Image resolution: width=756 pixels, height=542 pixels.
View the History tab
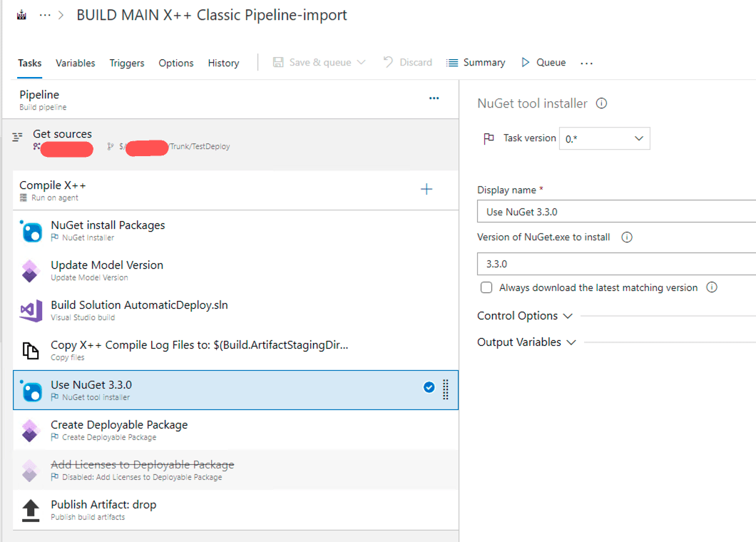(223, 63)
